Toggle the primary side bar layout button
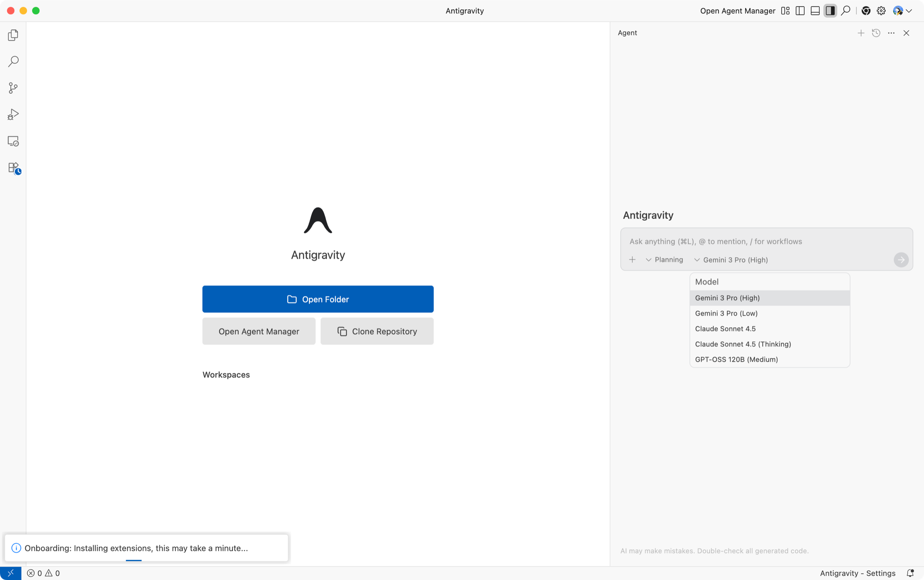 tap(800, 11)
